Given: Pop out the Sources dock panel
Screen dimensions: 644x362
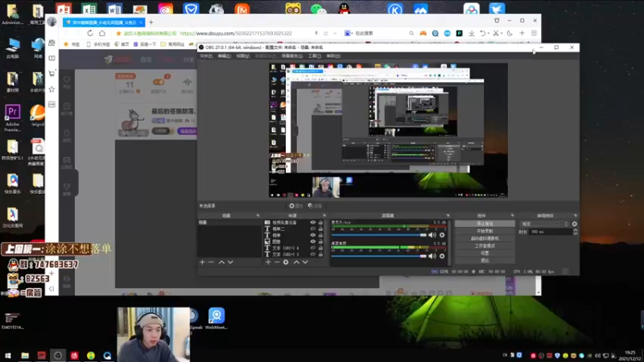Looking at the screenshot, I should click(x=324, y=216).
